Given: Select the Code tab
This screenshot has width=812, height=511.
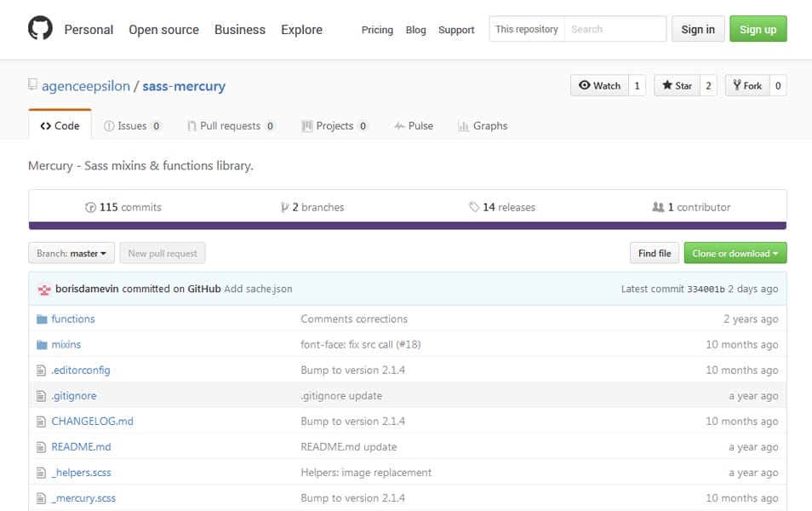Looking at the screenshot, I should (60, 125).
